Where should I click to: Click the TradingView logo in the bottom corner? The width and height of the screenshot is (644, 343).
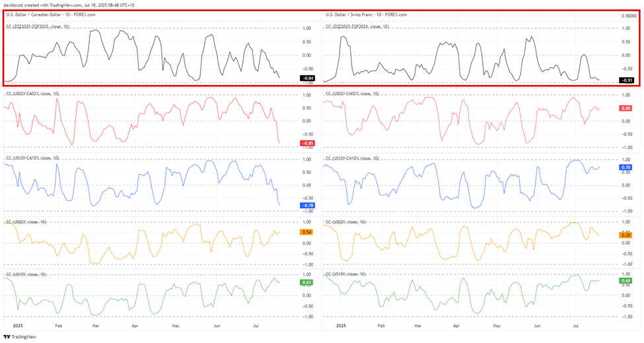point(20,336)
